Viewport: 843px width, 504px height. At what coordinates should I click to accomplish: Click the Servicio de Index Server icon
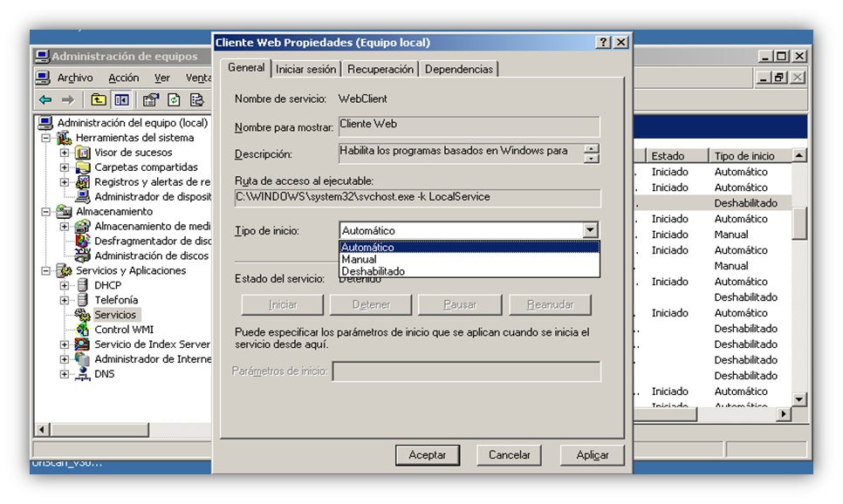[x=83, y=344]
